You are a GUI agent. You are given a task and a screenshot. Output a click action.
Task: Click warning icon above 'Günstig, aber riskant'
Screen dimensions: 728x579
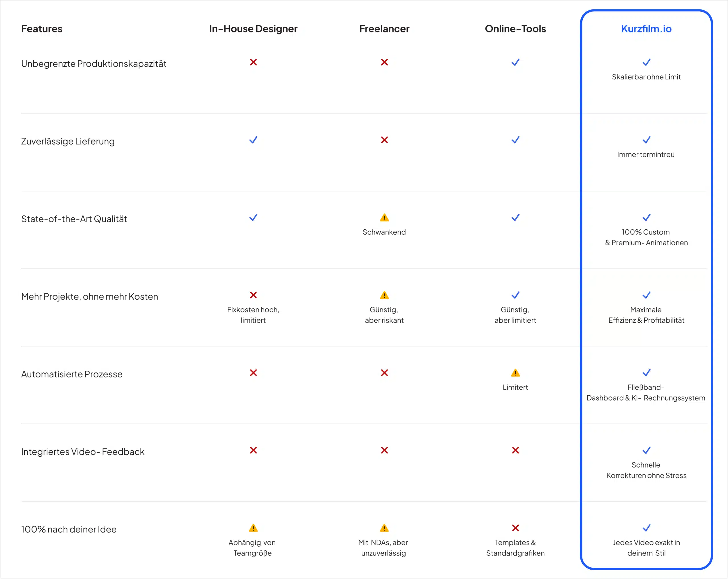point(384,295)
